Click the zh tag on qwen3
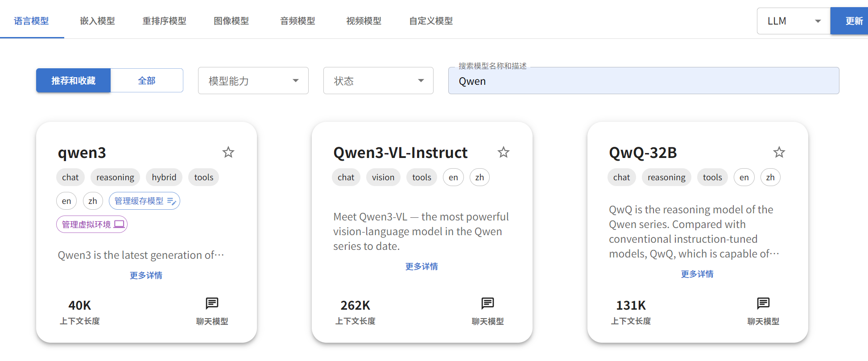The height and width of the screenshot is (361, 868). click(93, 201)
